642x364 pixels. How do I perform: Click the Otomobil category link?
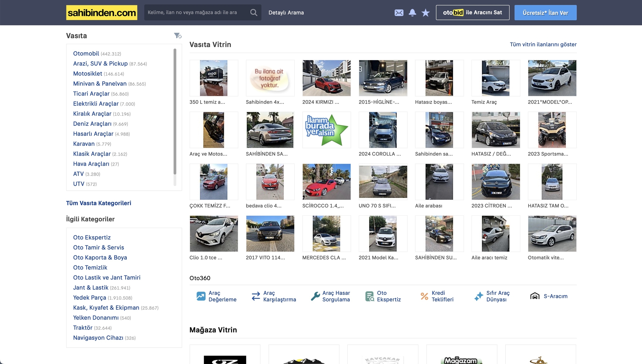pos(86,53)
